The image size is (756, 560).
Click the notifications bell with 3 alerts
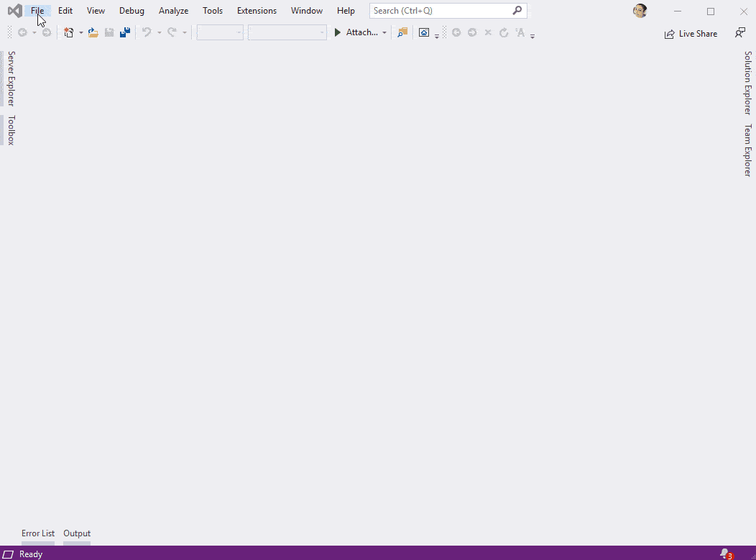click(x=727, y=554)
